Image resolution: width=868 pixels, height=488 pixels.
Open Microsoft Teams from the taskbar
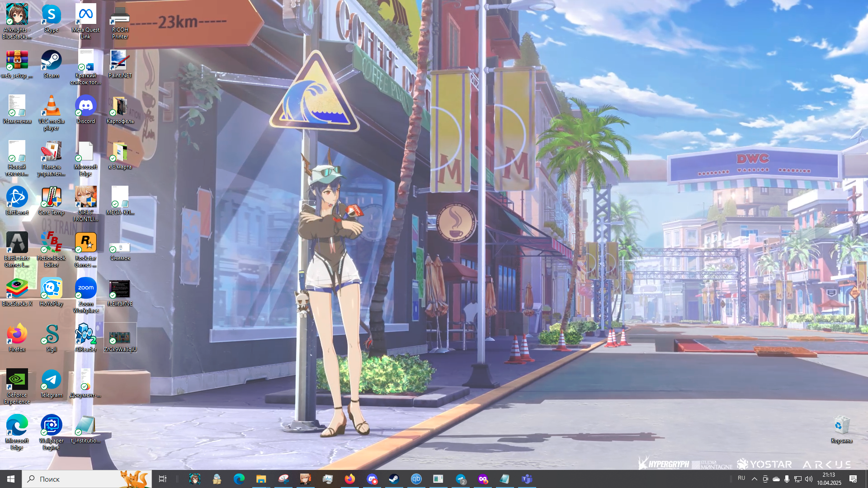click(527, 479)
